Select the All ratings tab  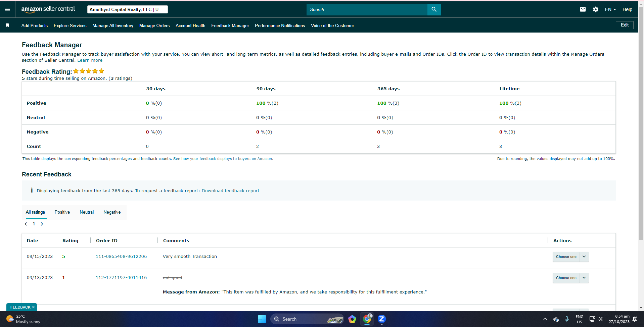[x=35, y=212]
